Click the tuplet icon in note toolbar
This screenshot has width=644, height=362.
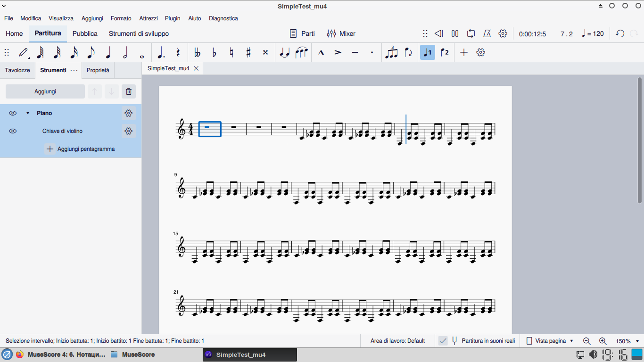[x=391, y=53]
